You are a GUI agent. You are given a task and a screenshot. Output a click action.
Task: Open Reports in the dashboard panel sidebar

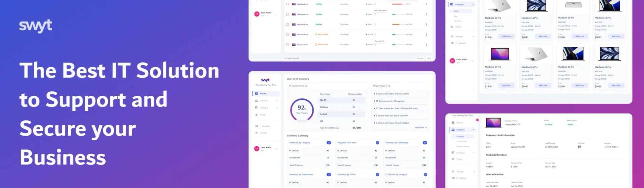266,94
